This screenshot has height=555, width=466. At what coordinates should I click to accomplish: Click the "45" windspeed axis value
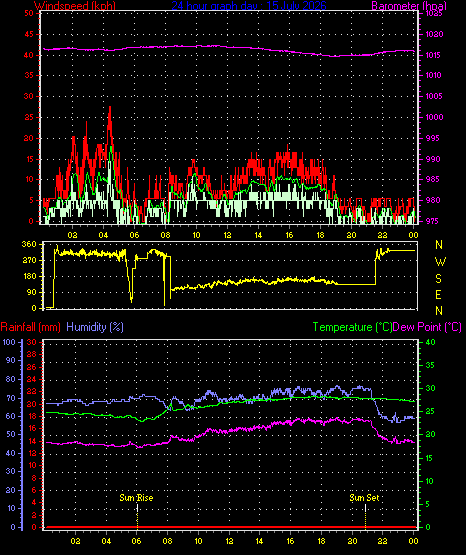29,34
